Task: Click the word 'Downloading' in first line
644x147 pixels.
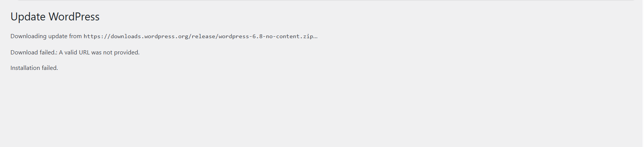Action: 28,36
